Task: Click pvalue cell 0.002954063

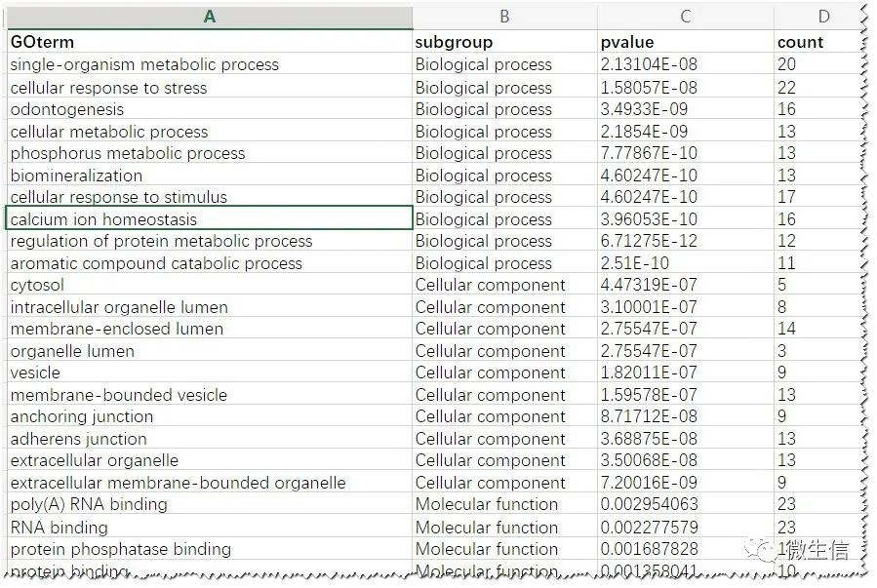Action: [x=685, y=504]
